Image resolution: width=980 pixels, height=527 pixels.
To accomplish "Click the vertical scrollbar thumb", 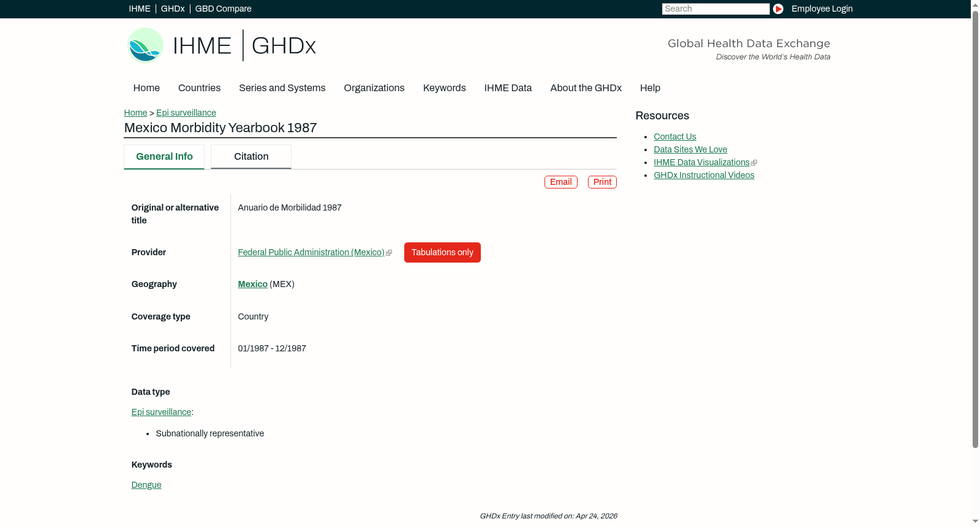I will 975,229.
